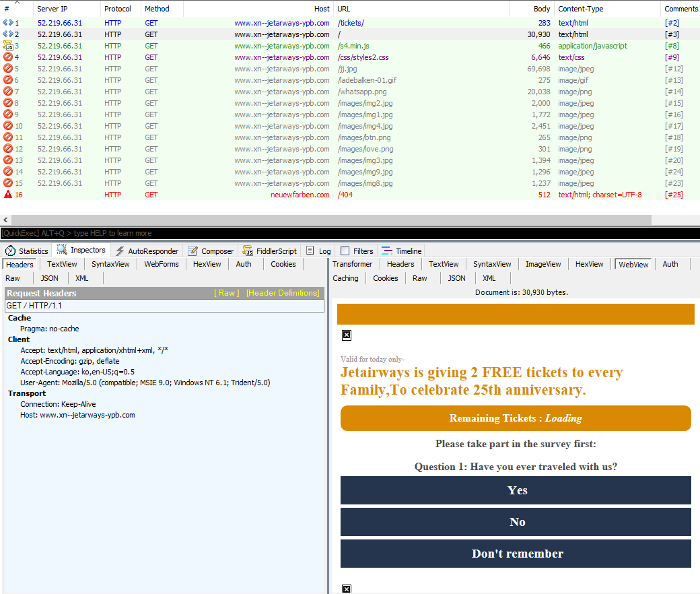Screen dimensions: 700x594
Task: Click the JavaScript file icon for session 3
Action: pos(8,46)
